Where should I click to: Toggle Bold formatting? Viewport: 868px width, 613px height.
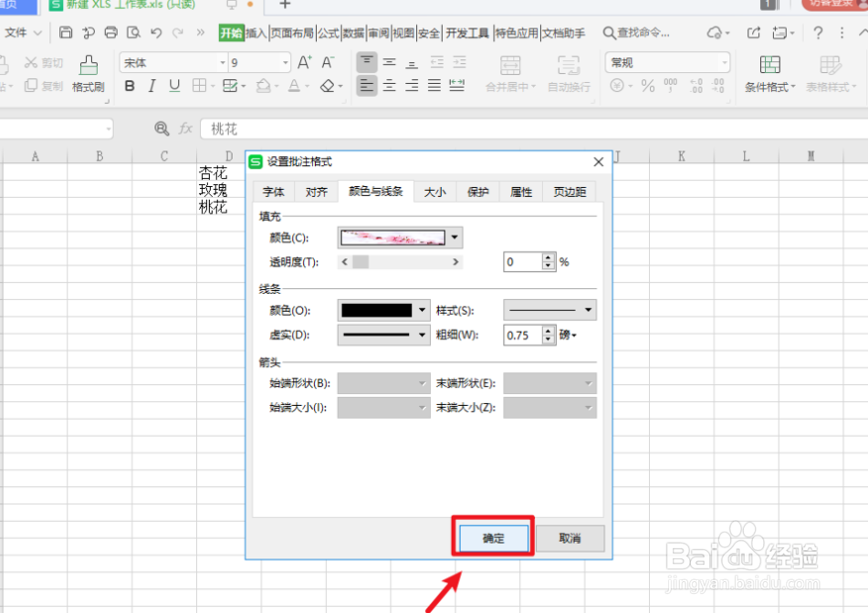pyautogui.click(x=130, y=86)
